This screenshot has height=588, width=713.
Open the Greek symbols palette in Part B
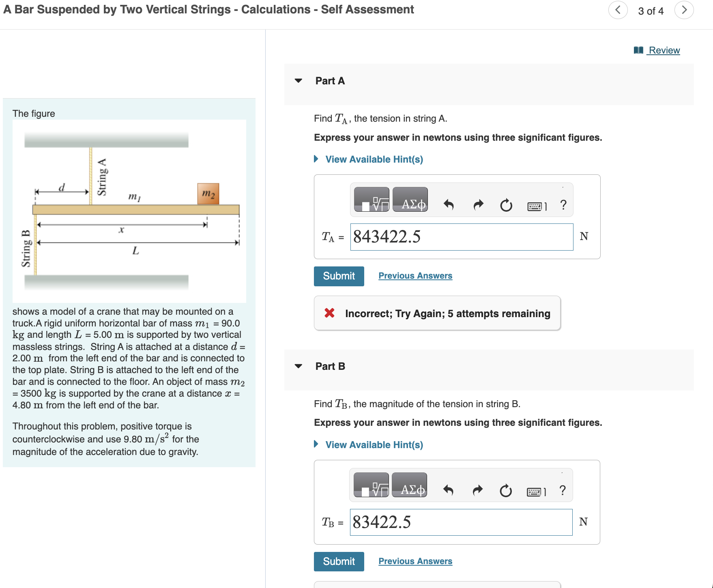click(x=409, y=489)
